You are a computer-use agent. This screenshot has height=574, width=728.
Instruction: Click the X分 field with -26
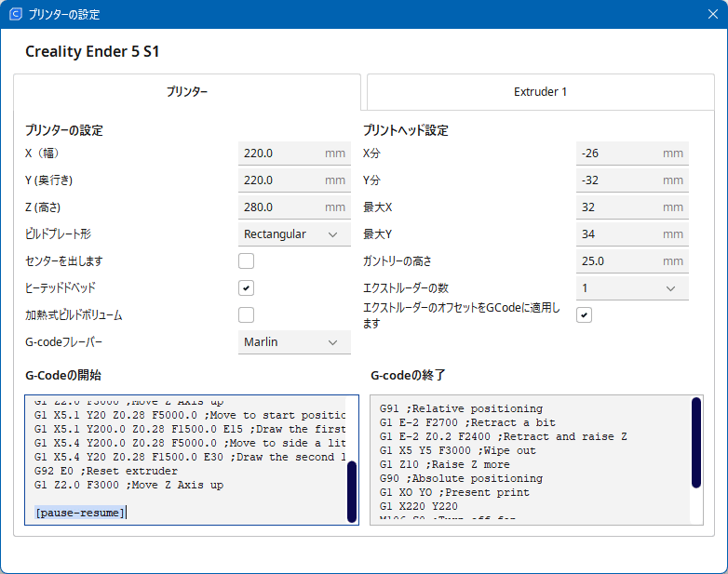click(x=632, y=154)
